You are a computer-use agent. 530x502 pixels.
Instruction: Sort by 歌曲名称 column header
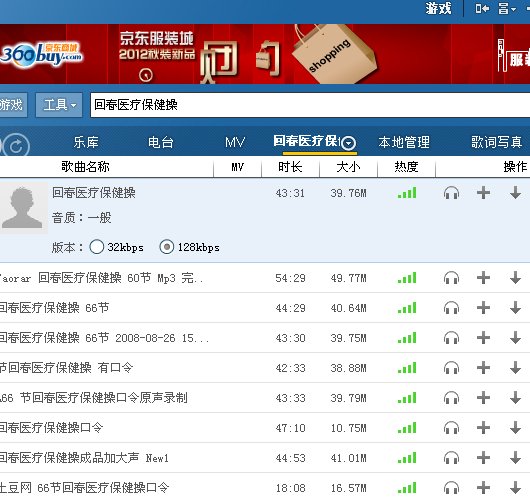[x=85, y=167]
